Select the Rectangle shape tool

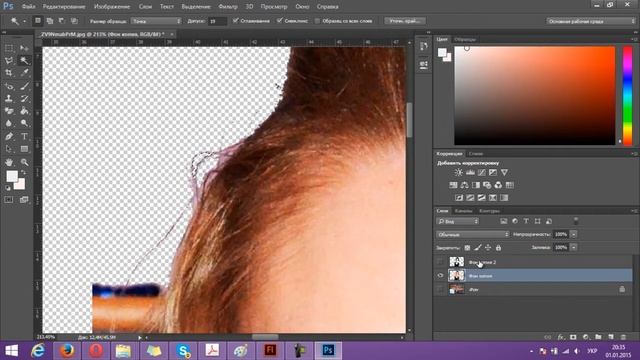[x=24, y=149]
